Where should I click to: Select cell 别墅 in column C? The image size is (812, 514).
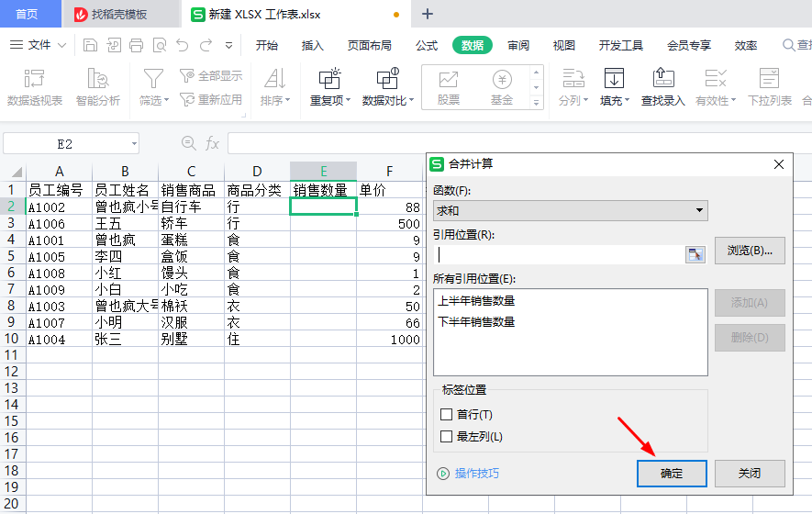point(191,339)
